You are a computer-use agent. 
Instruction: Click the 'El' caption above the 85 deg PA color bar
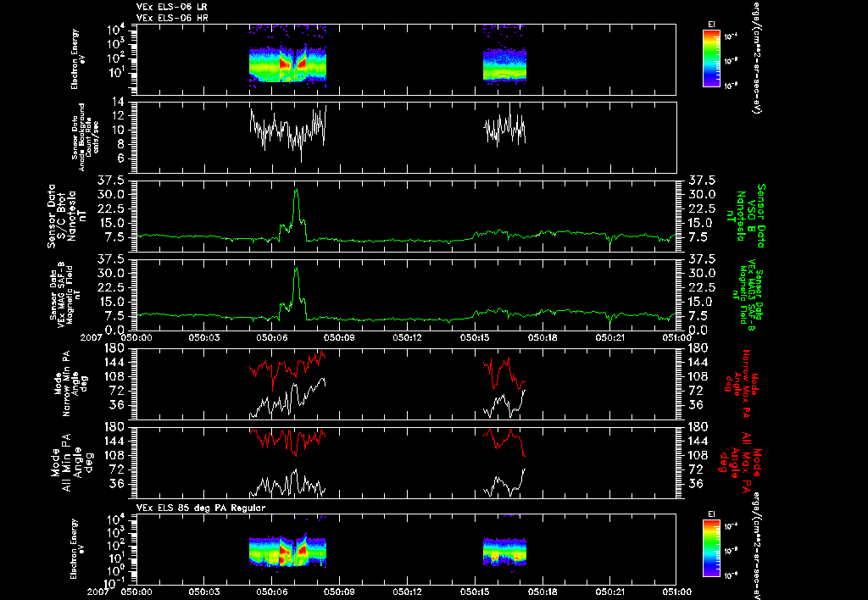pos(711,514)
